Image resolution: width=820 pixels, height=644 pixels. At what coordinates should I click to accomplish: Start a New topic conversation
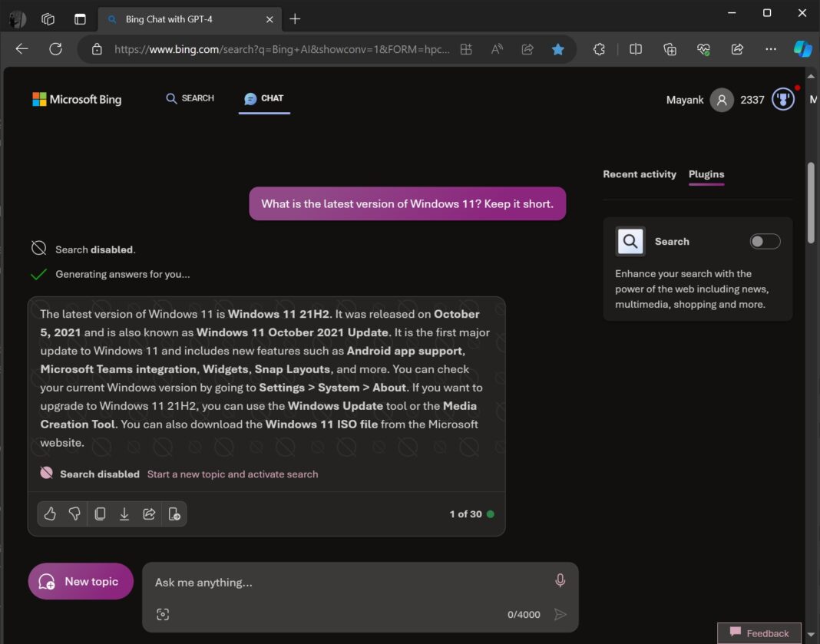80,581
